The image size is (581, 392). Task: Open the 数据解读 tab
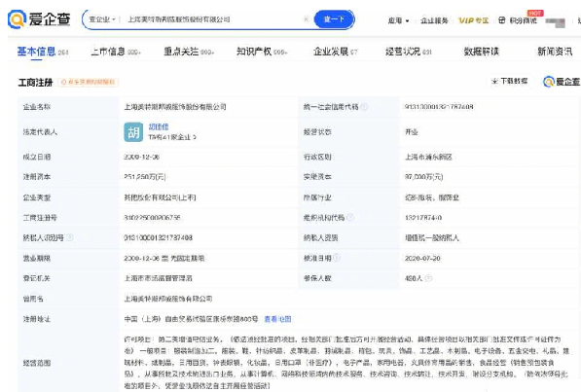point(482,52)
